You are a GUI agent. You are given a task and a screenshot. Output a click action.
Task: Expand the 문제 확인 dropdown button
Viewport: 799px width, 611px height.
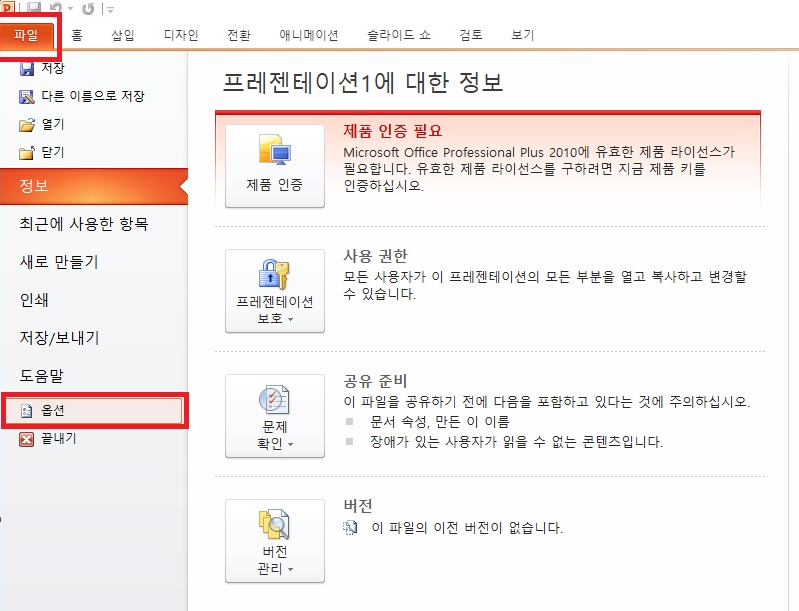(x=275, y=416)
